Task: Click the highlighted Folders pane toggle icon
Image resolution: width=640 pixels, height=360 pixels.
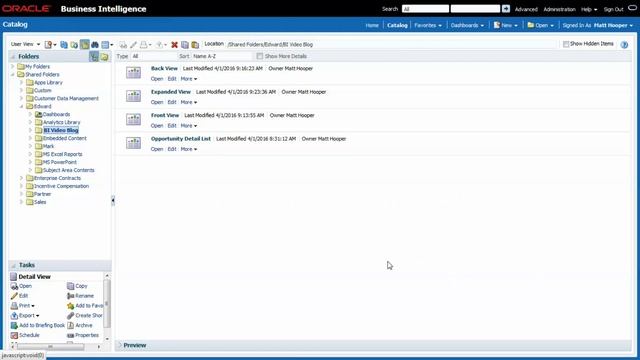Action: coord(84,44)
